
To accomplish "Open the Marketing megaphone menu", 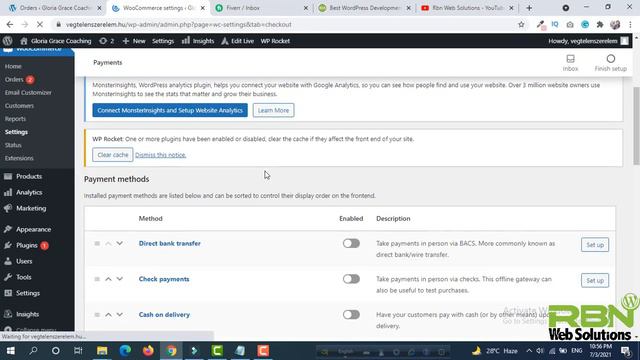I will tap(8, 208).
